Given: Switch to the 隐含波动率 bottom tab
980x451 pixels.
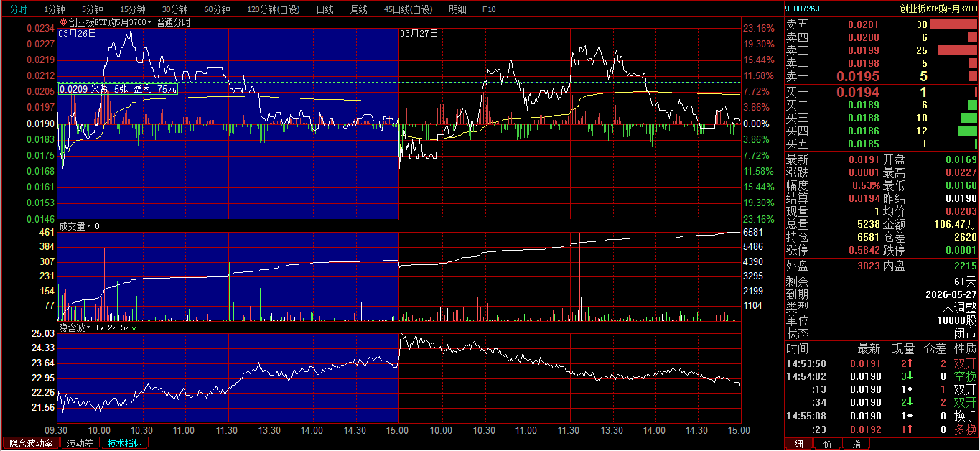Looking at the screenshot, I should click(x=30, y=443).
